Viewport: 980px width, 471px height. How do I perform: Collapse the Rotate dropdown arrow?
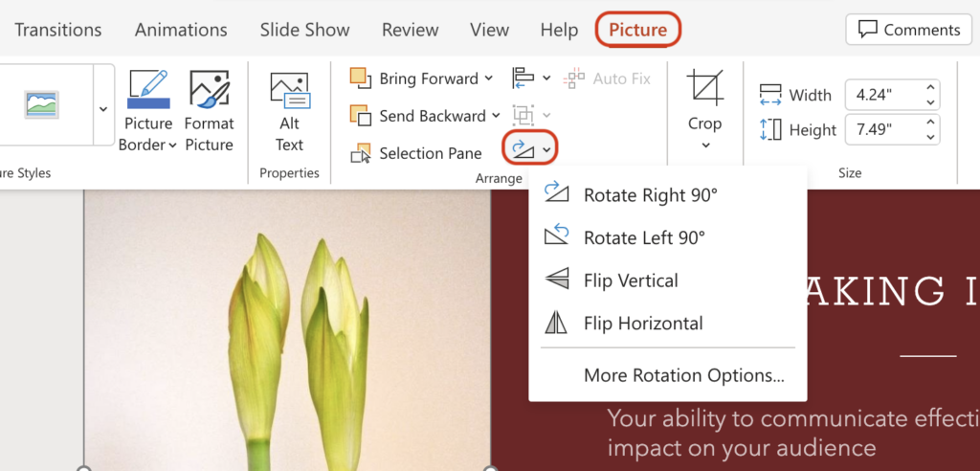click(x=546, y=149)
